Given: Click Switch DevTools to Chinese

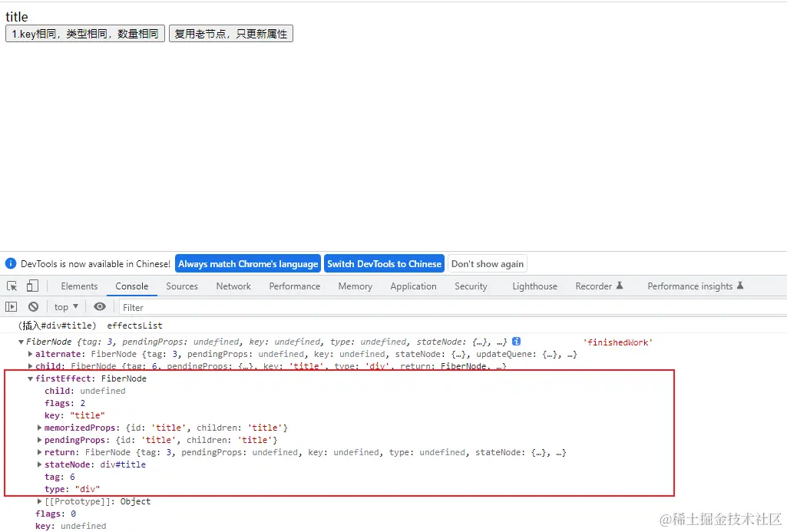Looking at the screenshot, I should (385, 263).
